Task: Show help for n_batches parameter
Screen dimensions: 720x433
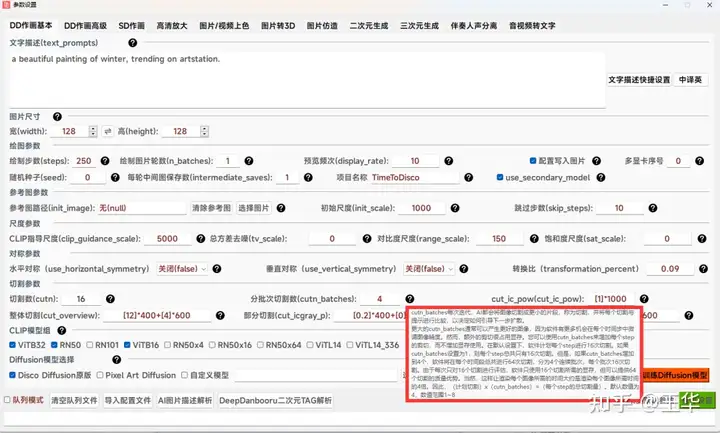Action: pyautogui.click(x=249, y=161)
